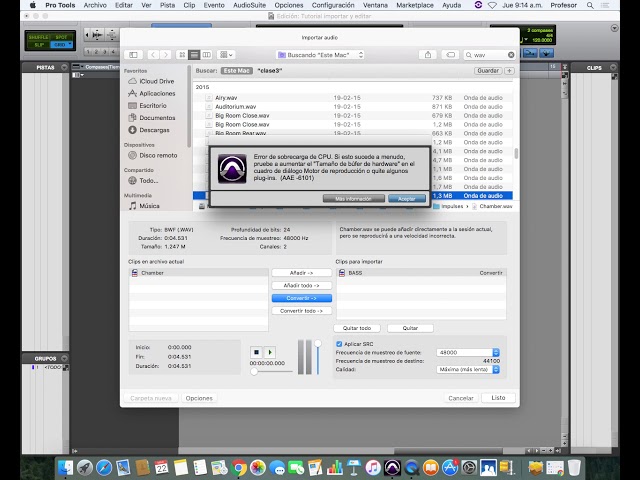Switch the file browser to icon view
This screenshot has width=640, height=480.
pos(182,55)
